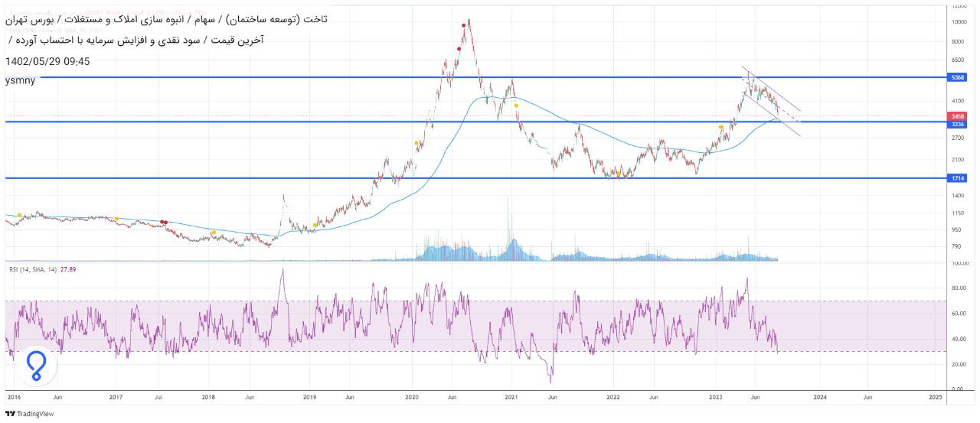Image resolution: width=980 pixels, height=423 pixels.
Task: Click the 2024 label on the time axis
Action: tap(820, 398)
